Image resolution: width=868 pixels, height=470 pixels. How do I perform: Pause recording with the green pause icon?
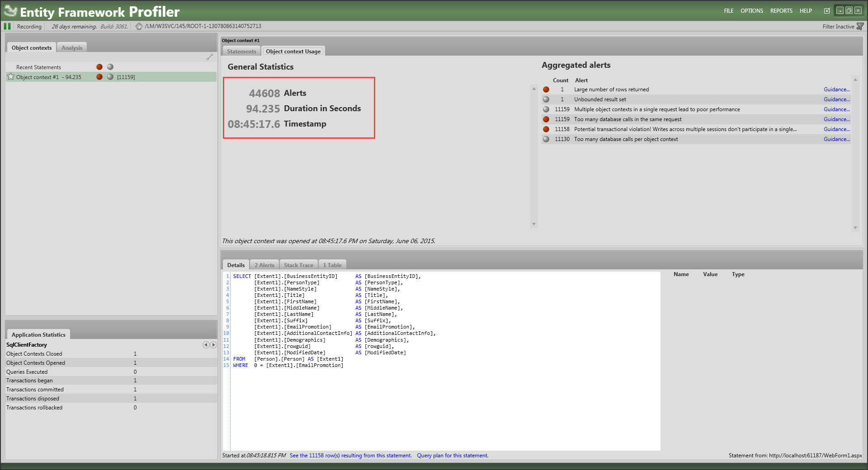[7, 26]
